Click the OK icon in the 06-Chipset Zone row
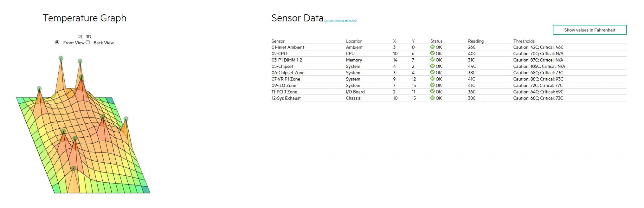 pyautogui.click(x=432, y=72)
